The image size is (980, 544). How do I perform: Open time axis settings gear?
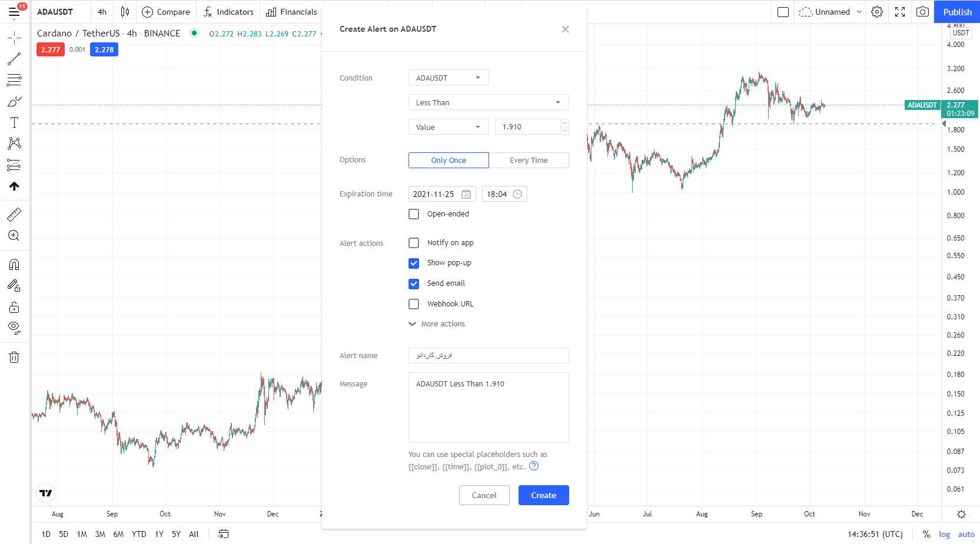click(961, 514)
